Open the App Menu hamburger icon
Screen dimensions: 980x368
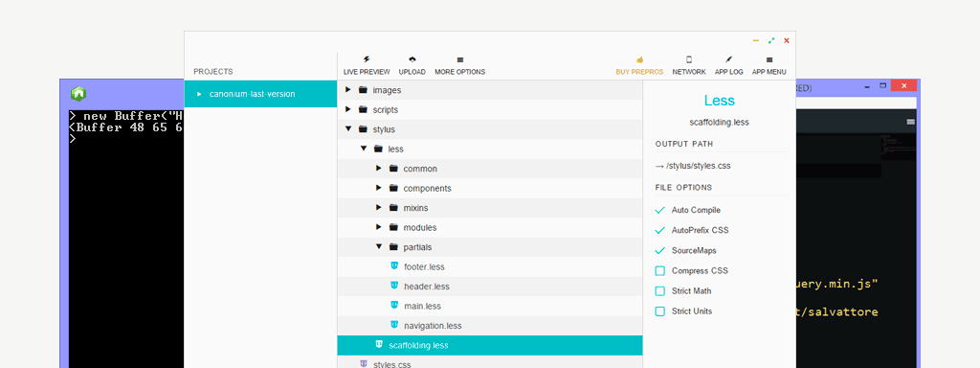[768, 60]
